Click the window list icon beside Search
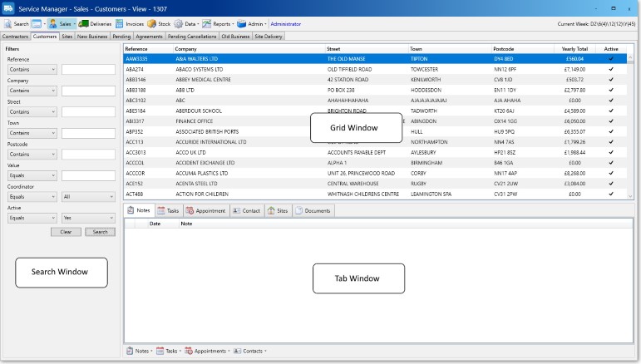 (37, 24)
